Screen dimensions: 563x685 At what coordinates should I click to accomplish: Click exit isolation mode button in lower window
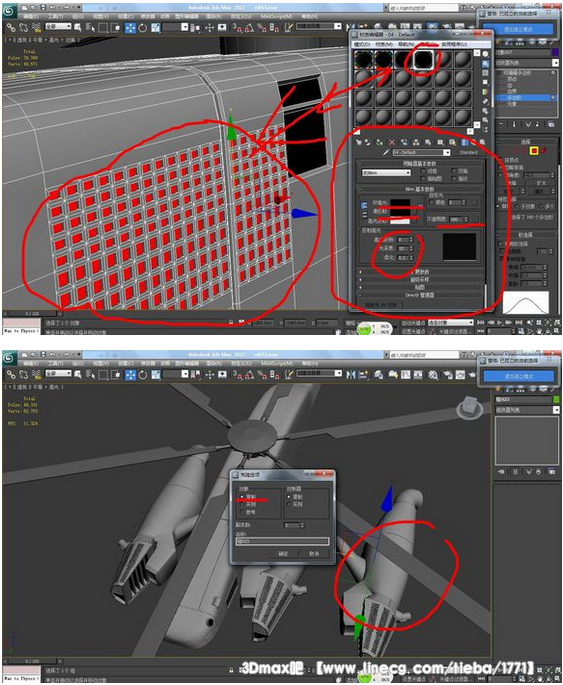pyautogui.click(x=518, y=376)
